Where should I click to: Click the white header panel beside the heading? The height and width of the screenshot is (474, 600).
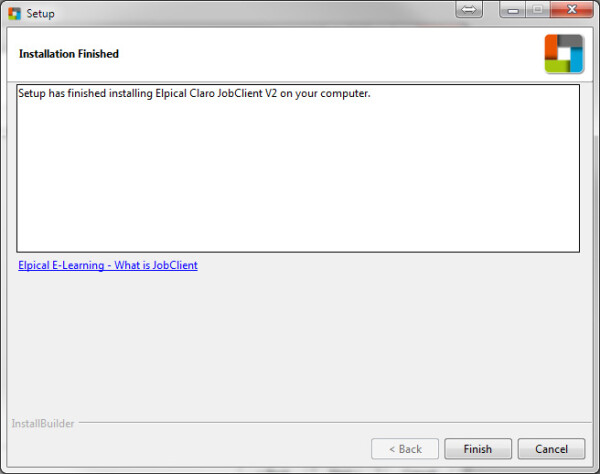click(x=329, y=54)
